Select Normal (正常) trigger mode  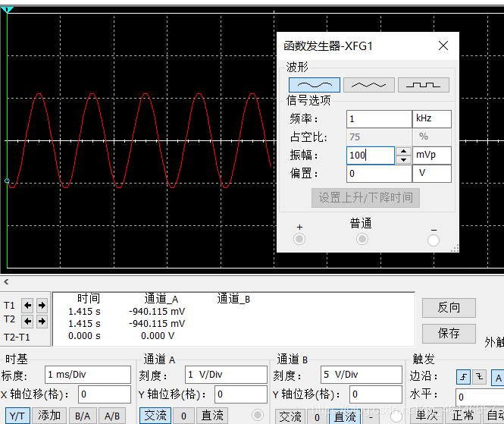462,416
